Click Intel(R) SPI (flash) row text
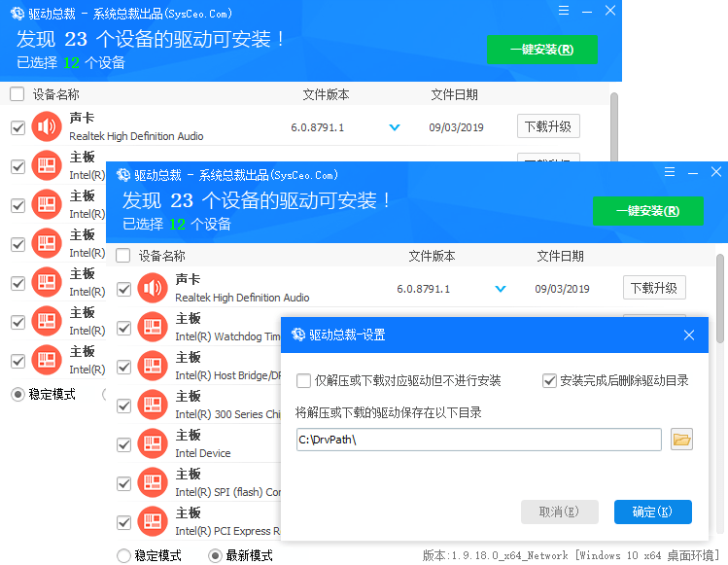 tap(228, 492)
